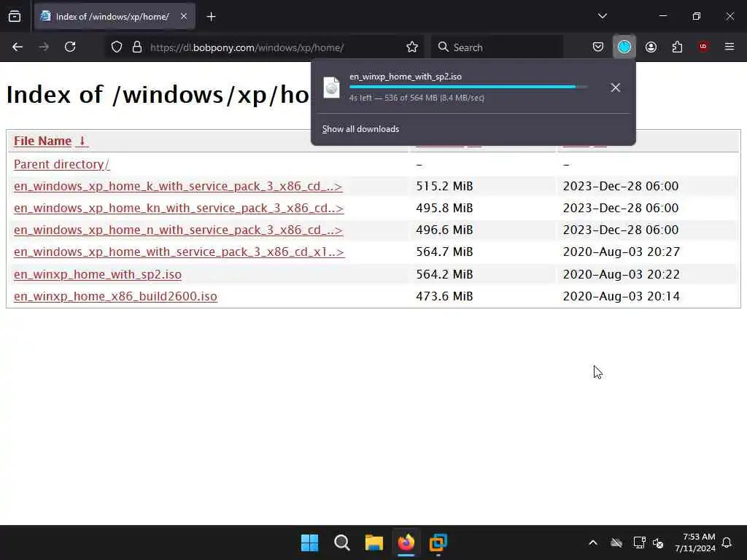
Task: Click the Firefox taskbar icon
Action: coord(406,542)
